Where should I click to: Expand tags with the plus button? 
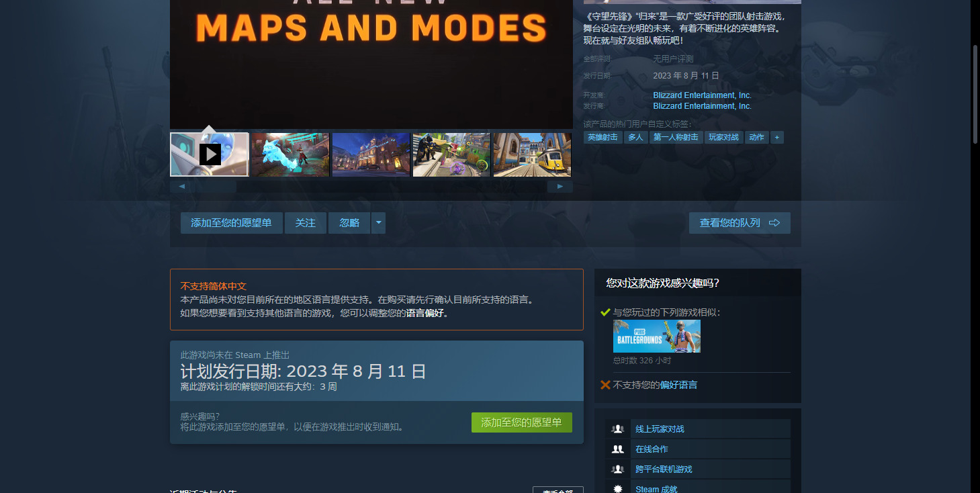[776, 137]
